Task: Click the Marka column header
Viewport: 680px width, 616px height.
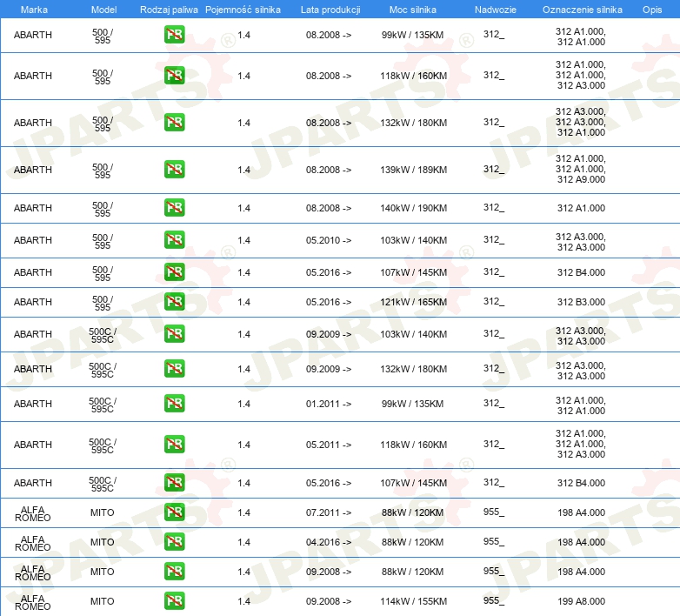Action: point(33,9)
